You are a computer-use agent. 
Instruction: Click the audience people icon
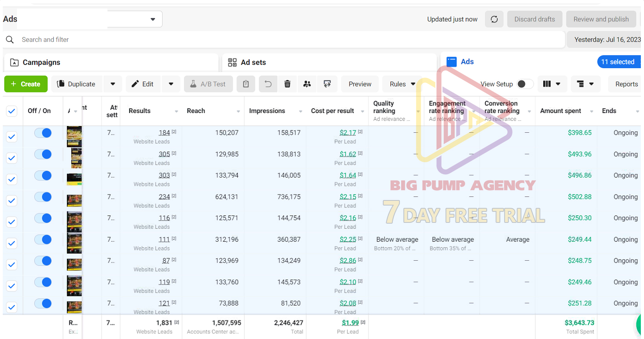(x=307, y=84)
